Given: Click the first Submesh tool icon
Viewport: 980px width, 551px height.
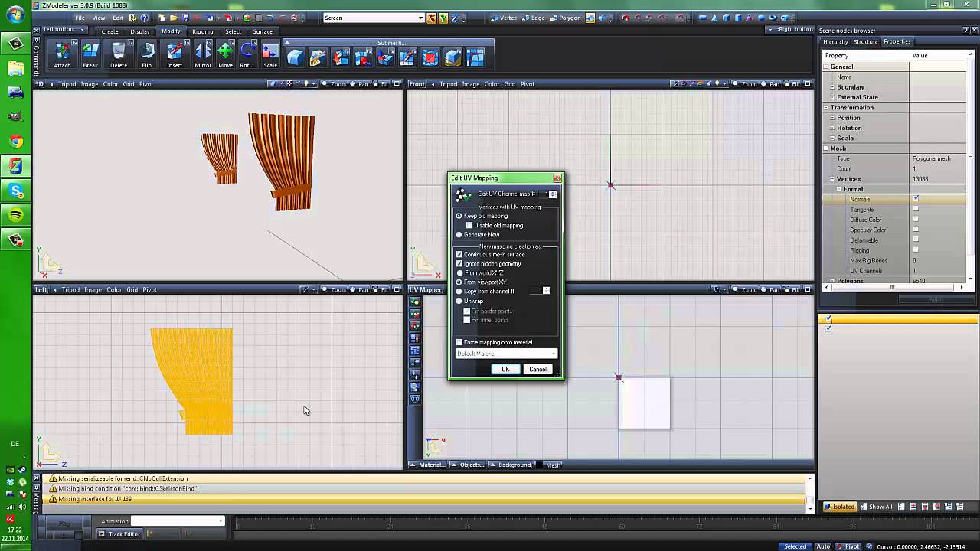Looking at the screenshot, I should (296, 57).
